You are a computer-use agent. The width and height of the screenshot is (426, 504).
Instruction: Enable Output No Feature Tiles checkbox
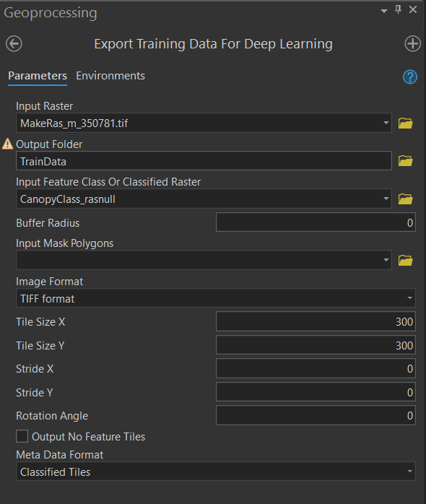pos(22,437)
